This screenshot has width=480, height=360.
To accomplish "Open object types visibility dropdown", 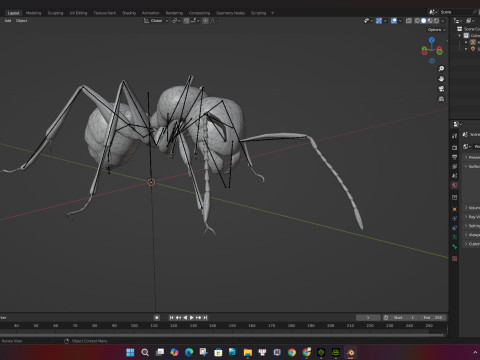I will (x=368, y=21).
